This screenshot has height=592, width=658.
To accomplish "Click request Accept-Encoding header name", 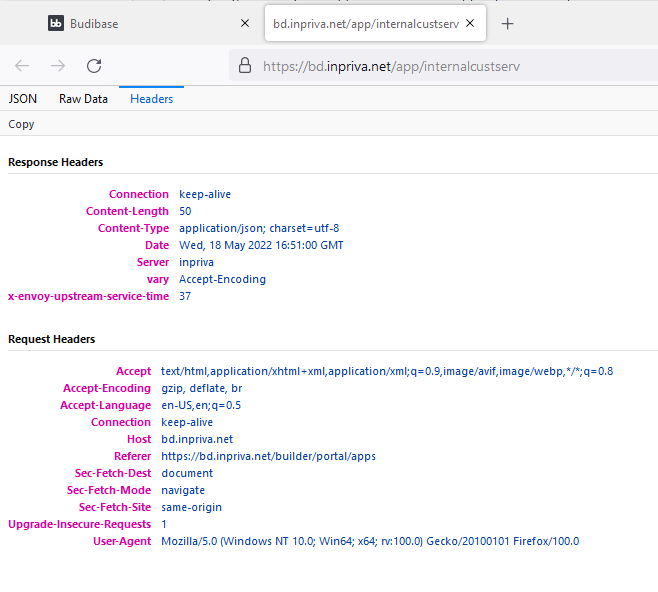I will pos(107,388).
